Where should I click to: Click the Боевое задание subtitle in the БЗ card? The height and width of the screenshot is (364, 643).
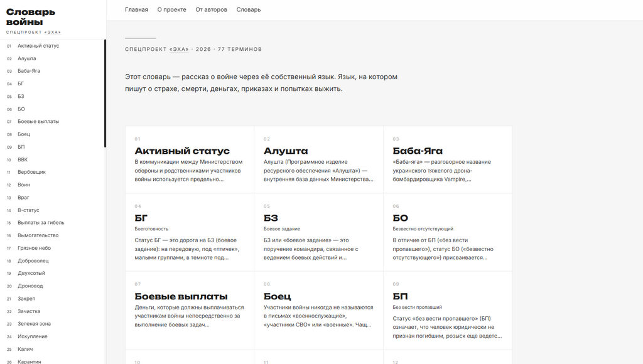tap(282, 228)
